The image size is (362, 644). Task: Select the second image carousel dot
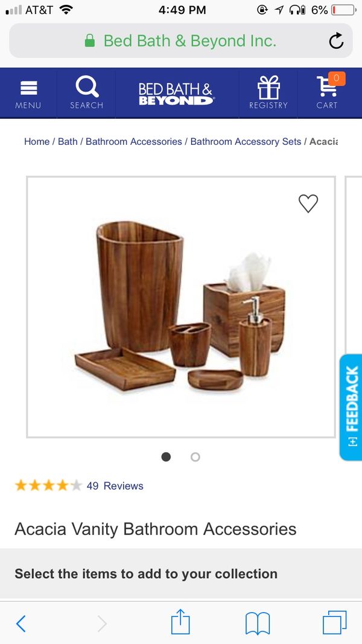[x=195, y=457]
